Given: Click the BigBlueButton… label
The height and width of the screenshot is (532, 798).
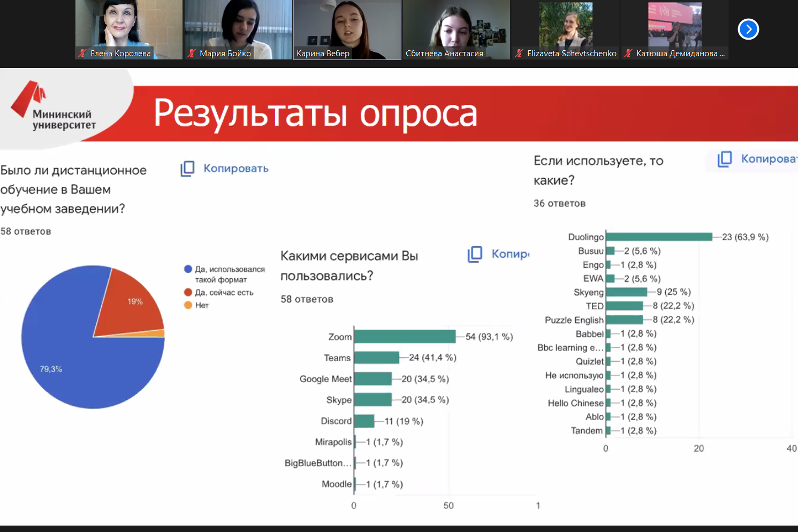Looking at the screenshot, I should click(318, 463).
